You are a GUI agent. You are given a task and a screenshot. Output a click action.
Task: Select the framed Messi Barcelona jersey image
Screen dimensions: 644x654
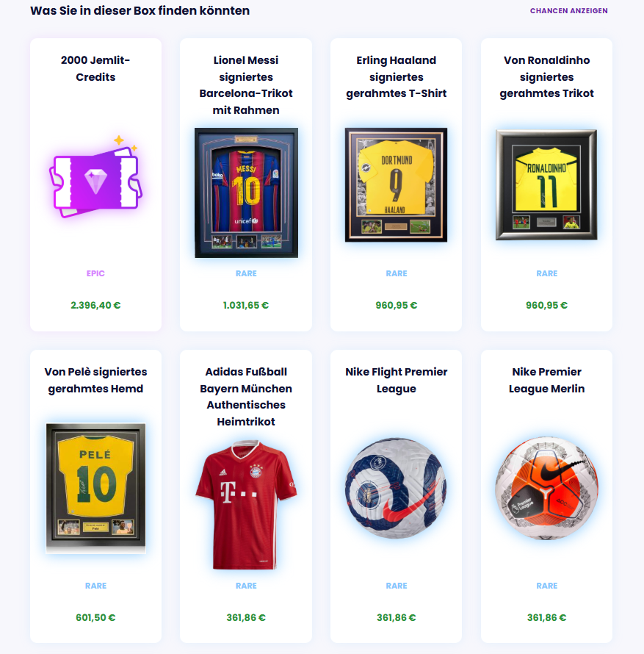click(x=246, y=193)
